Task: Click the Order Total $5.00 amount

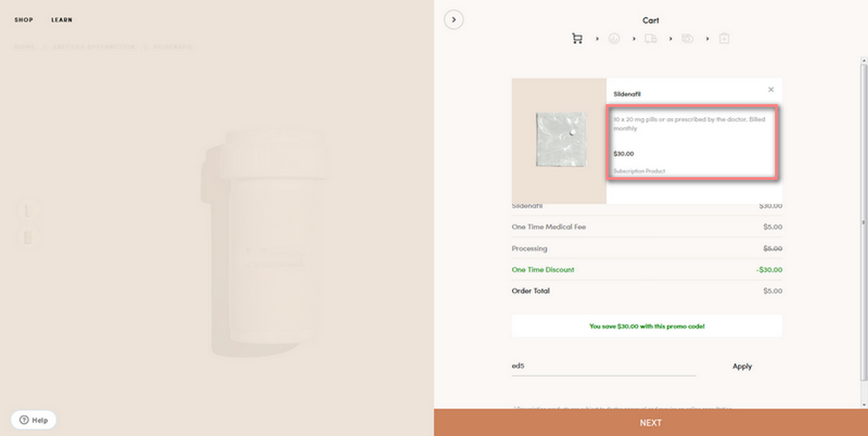Action: [773, 291]
